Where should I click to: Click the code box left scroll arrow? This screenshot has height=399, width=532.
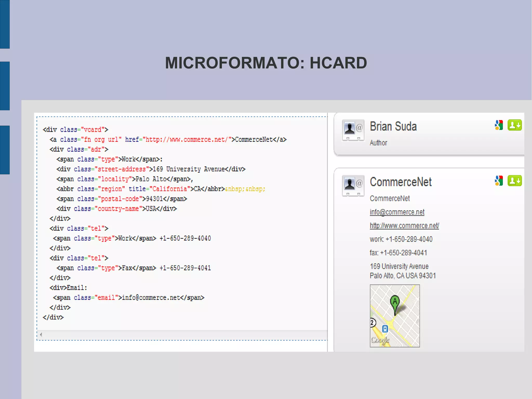tap(41, 335)
